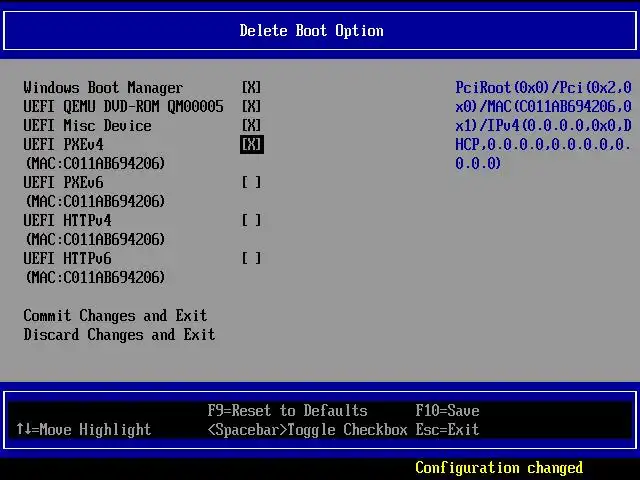Viewport: 640px width, 480px height.
Task: Click the UEFI HTTPv4 label
Action: click(67, 220)
